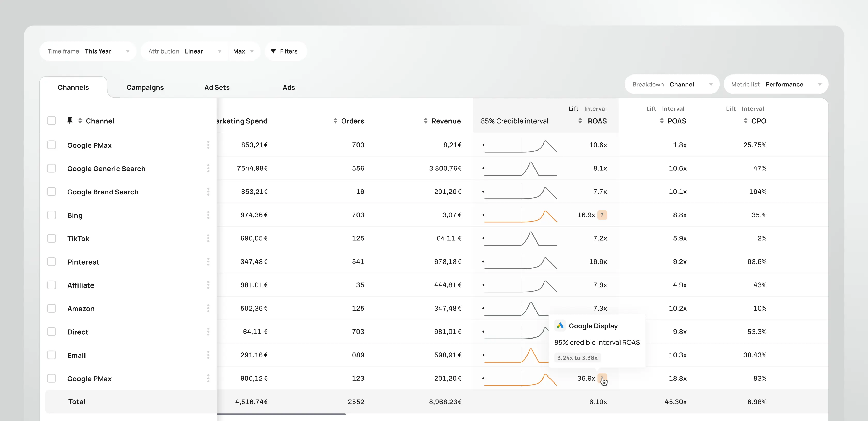Image resolution: width=868 pixels, height=421 pixels.
Task: Click the horizontal scrollbar below the Total row
Action: [x=281, y=414]
